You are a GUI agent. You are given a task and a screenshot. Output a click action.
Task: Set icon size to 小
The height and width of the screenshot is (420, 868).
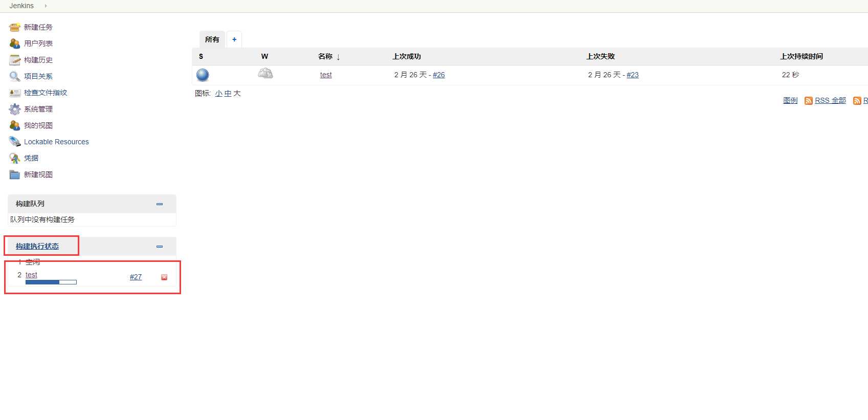(x=219, y=93)
